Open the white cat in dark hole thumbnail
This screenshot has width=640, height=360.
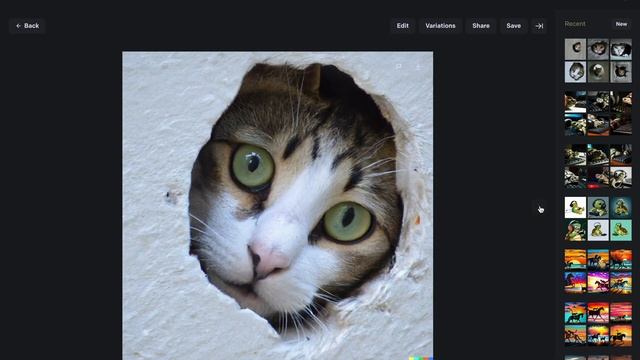pos(621,49)
